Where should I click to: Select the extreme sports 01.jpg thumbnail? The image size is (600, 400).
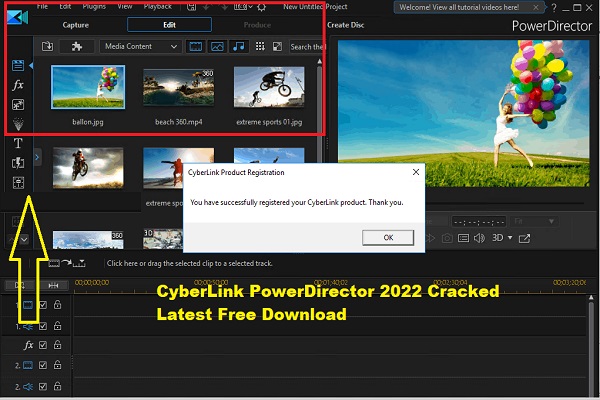tap(269, 87)
